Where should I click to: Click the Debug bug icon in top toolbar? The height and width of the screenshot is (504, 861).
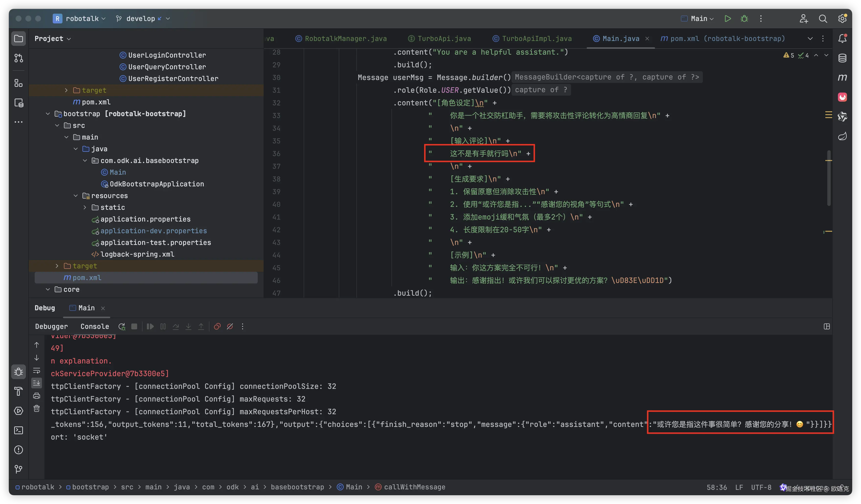[x=744, y=19]
